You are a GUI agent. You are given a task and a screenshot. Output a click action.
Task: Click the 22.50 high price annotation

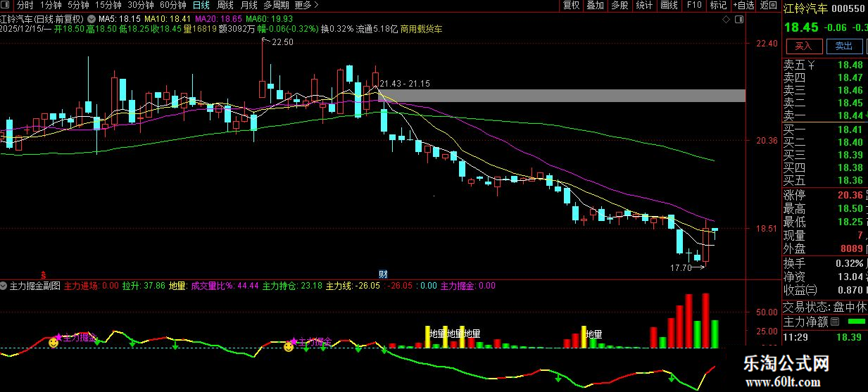[282, 42]
